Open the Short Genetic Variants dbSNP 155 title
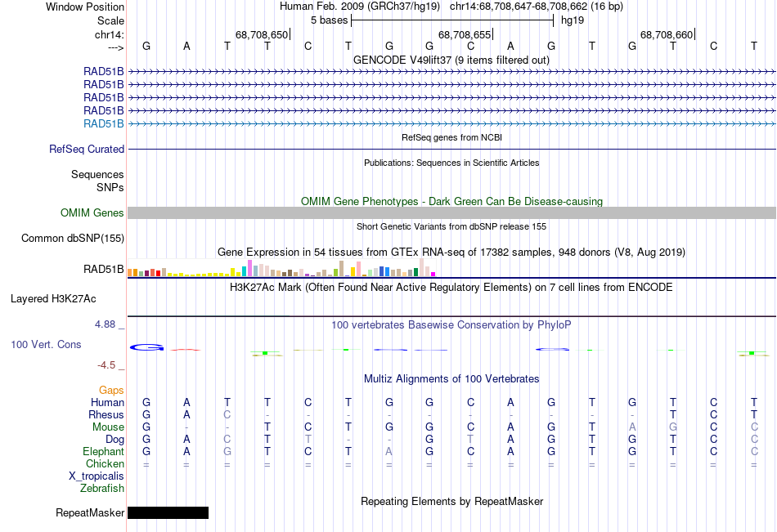Screen dimensions: 777x532 click(x=451, y=226)
